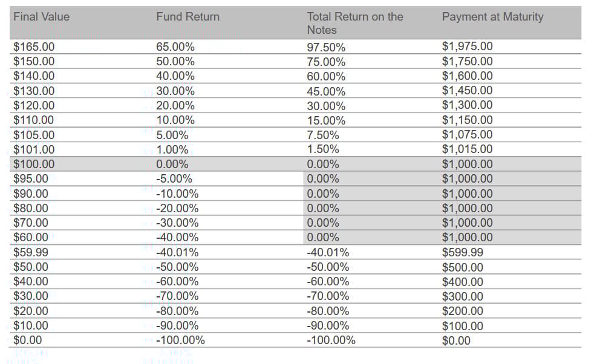
Task: Select the 97.50% total return cell
Action: pyautogui.click(x=326, y=47)
